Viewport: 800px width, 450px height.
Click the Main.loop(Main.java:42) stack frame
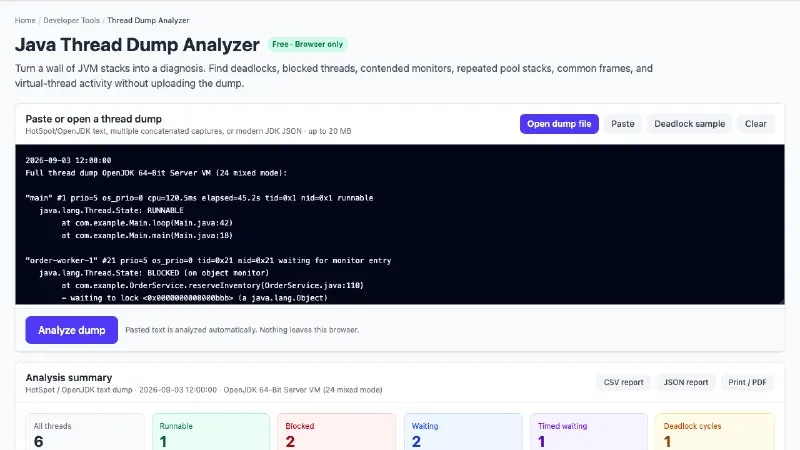click(x=147, y=223)
